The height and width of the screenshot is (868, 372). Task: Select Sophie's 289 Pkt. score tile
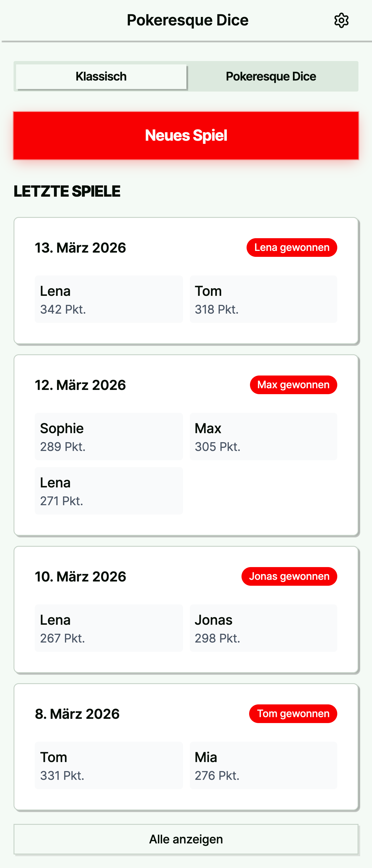pos(108,436)
